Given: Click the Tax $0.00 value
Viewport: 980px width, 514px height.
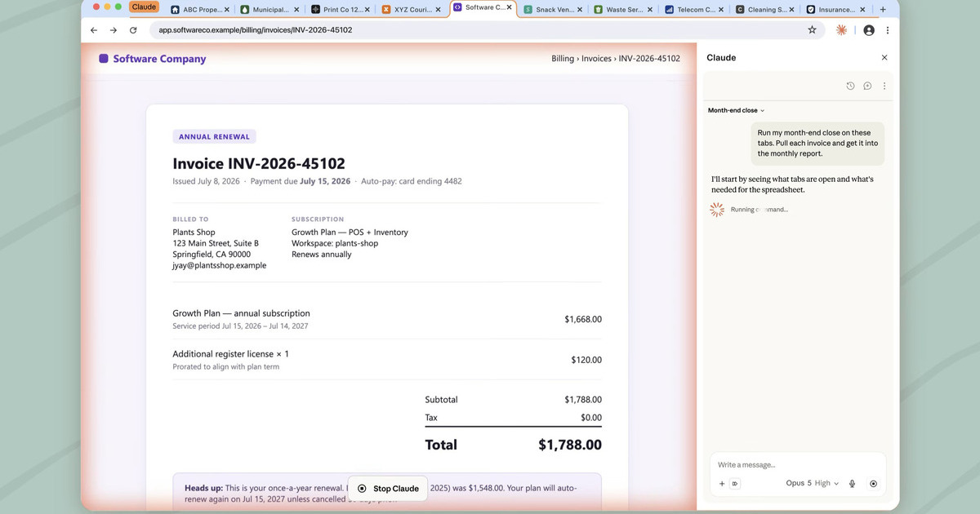Looking at the screenshot, I should [x=591, y=418].
